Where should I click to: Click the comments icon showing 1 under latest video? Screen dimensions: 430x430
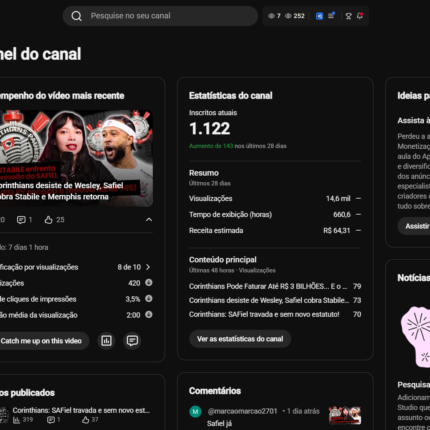click(21, 220)
